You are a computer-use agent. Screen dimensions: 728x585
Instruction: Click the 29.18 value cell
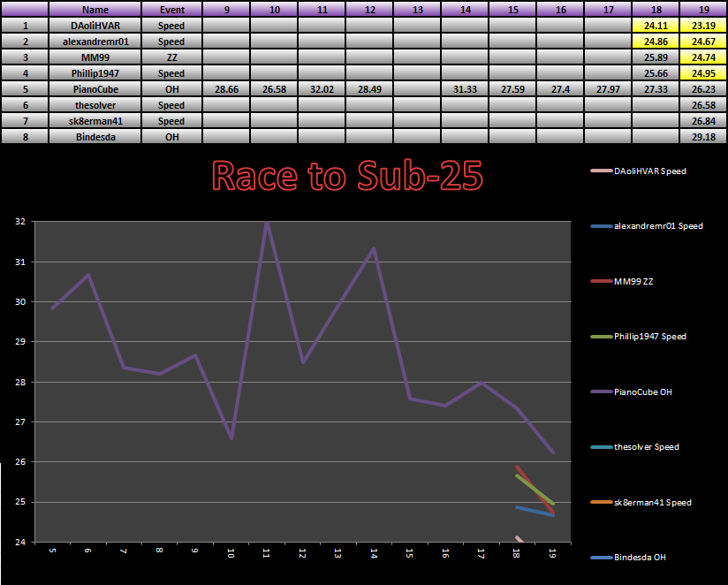pos(704,136)
